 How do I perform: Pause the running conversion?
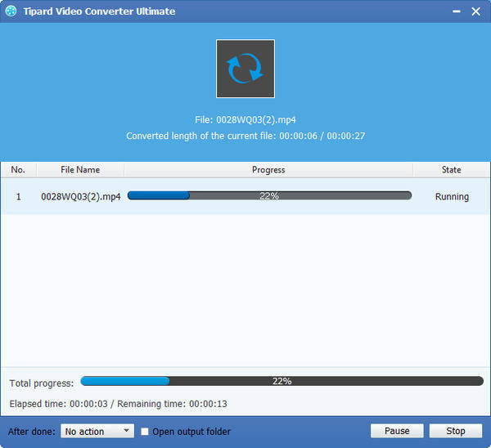(397, 431)
